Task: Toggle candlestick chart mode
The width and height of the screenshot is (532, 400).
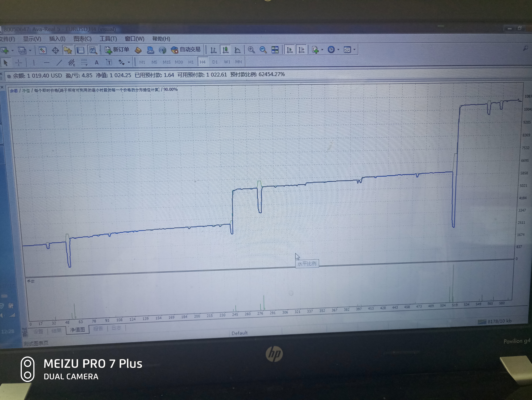Action: coord(225,50)
